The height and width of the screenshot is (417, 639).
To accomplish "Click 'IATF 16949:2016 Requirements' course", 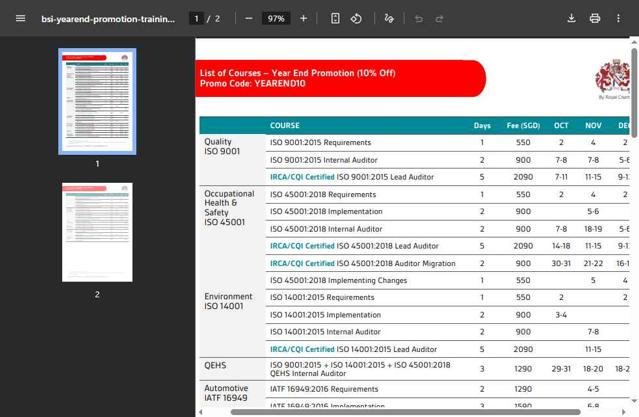I will pos(324,389).
